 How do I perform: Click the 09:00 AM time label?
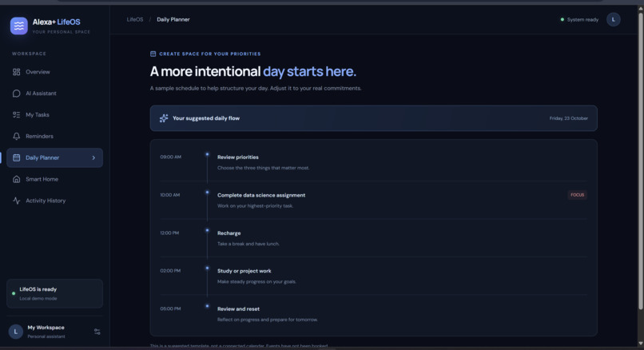[170, 157]
